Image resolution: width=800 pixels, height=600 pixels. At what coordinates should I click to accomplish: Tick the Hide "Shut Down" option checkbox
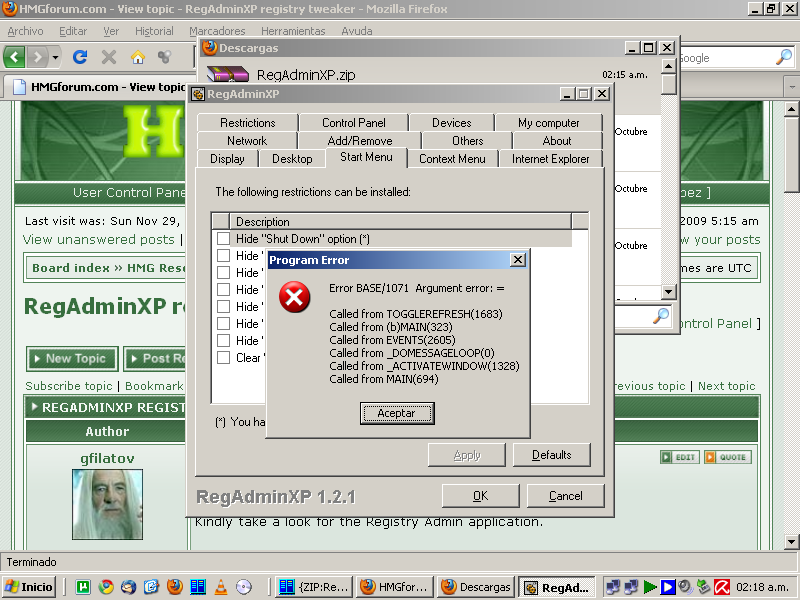point(223,239)
